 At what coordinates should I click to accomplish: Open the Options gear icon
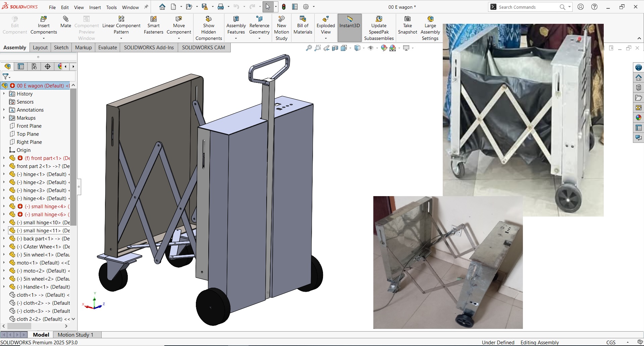(x=306, y=7)
